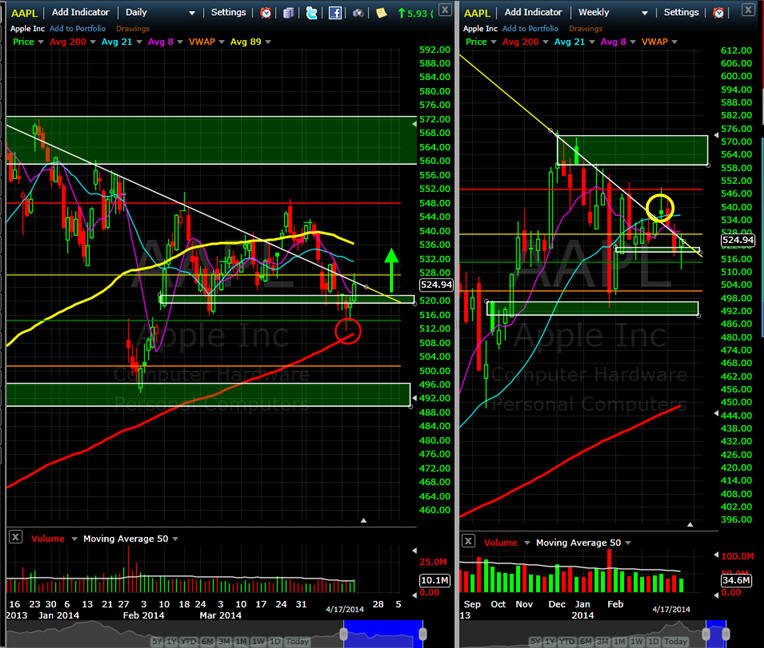Select the 1M range on the Daily chart
764x648 pixels.
pyautogui.click(x=241, y=641)
